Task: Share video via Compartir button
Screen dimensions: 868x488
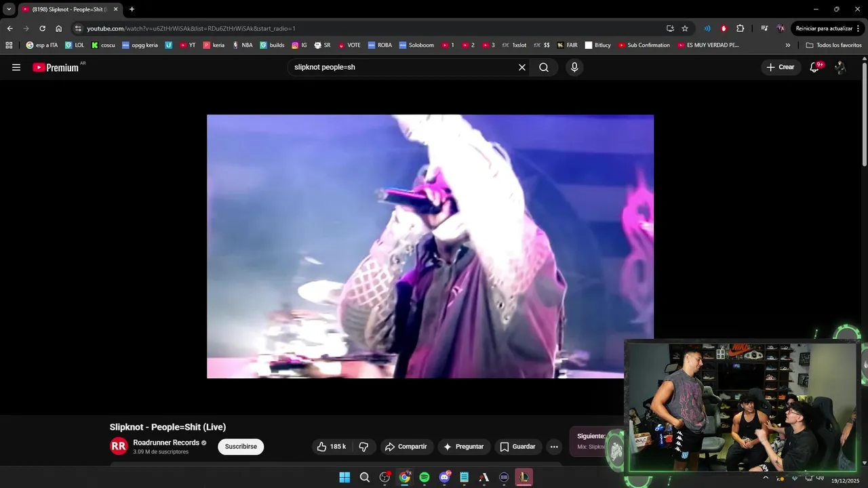Action: click(406, 447)
